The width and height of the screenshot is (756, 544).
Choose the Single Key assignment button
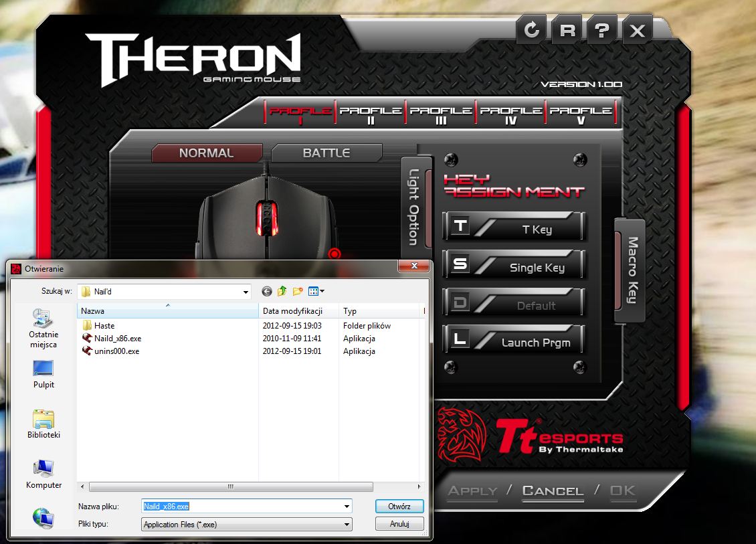514,264
